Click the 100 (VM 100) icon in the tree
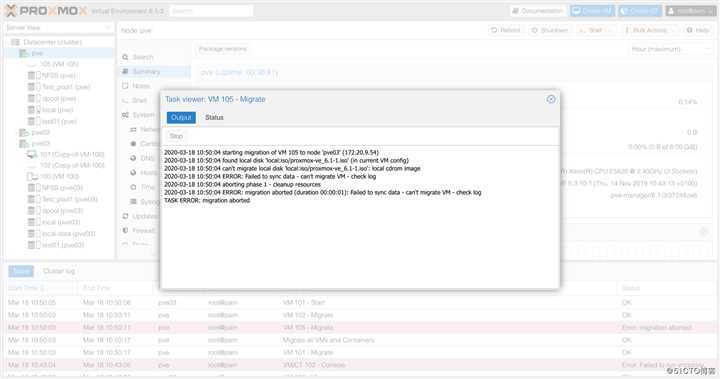The image size is (720, 379). click(x=32, y=176)
